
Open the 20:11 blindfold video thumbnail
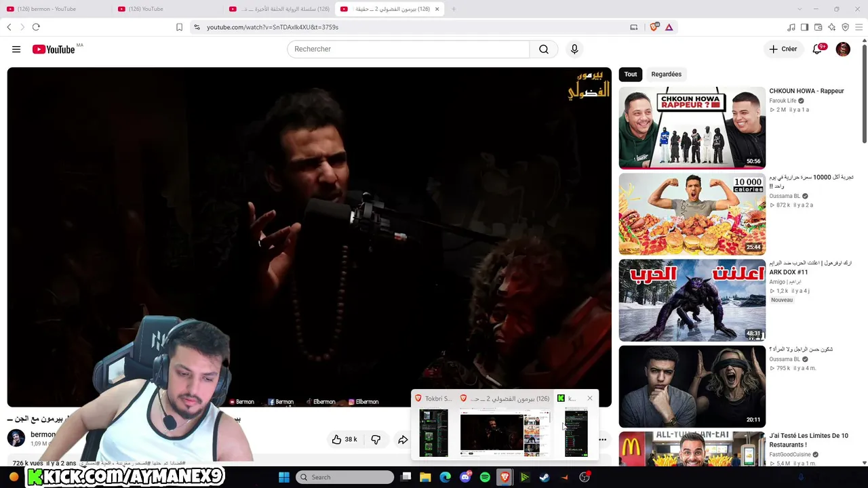(692, 386)
